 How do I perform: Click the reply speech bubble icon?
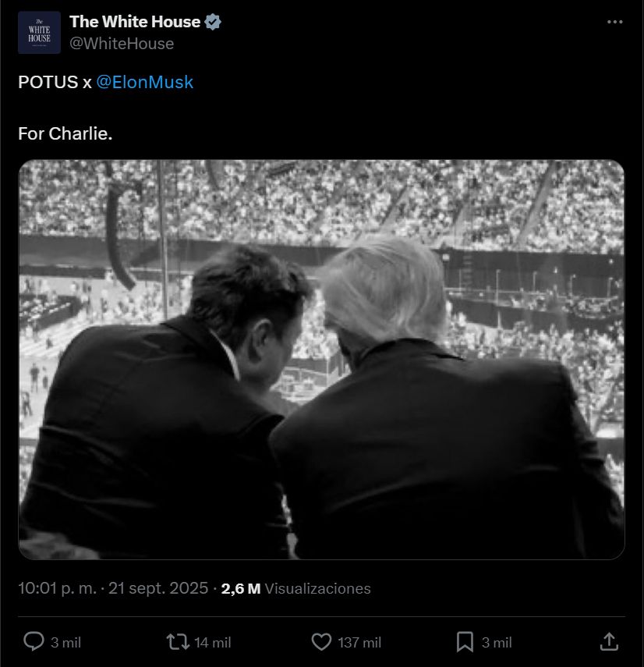tap(31, 642)
